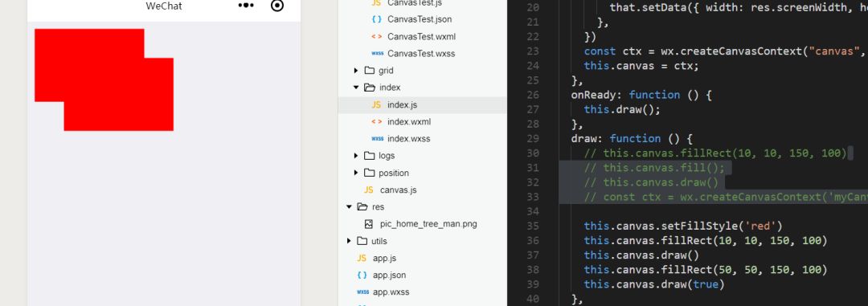Expand the grid folder arrow
This screenshot has height=306, width=868.
[x=356, y=71]
